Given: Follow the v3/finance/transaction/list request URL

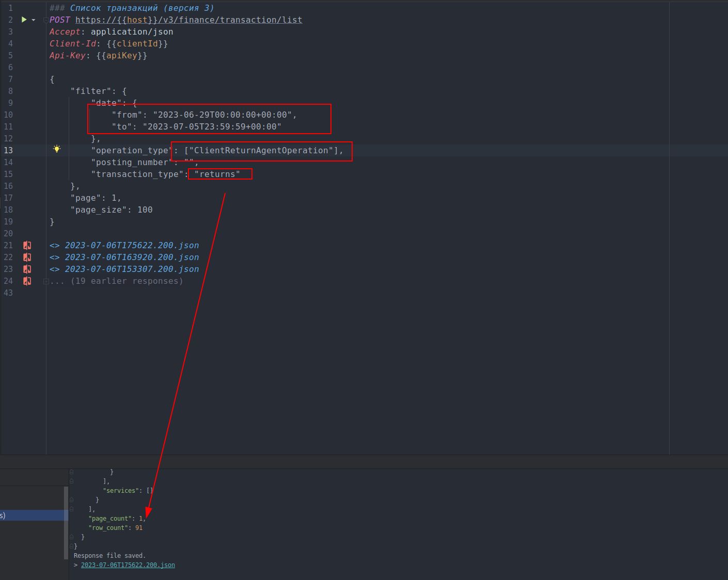Looking at the screenshot, I should [x=189, y=20].
